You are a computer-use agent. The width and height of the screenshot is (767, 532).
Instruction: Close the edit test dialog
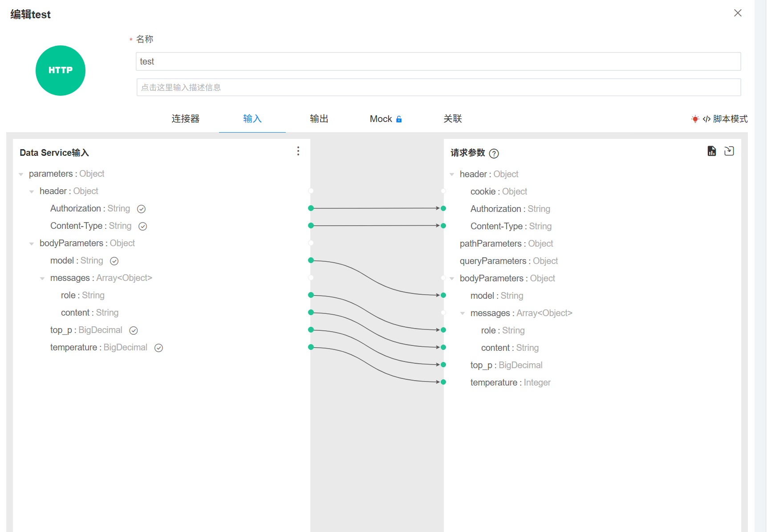pyautogui.click(x=738, y=13)
